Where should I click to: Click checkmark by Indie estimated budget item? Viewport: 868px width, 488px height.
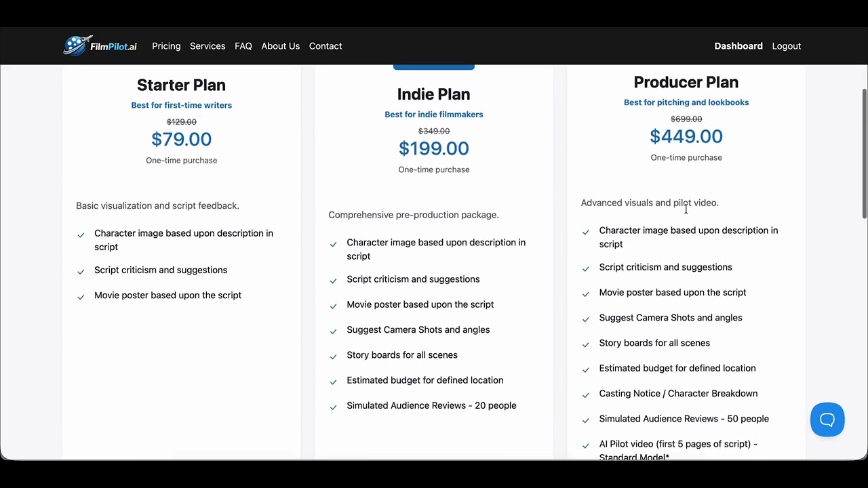[333, 382]
